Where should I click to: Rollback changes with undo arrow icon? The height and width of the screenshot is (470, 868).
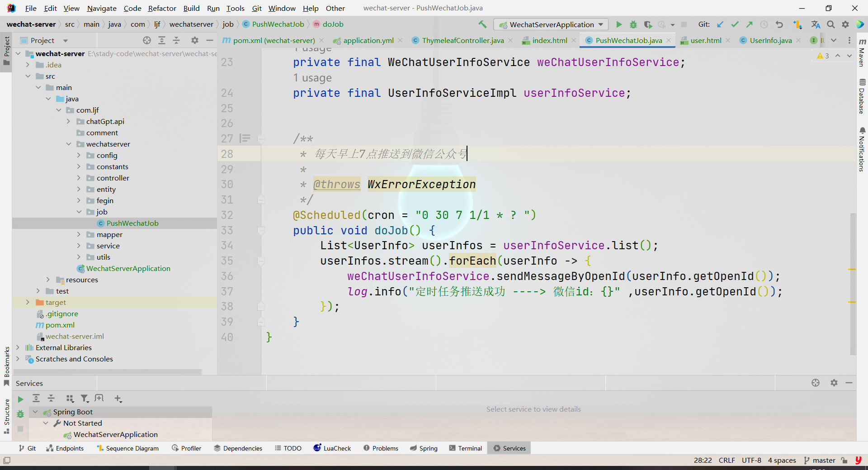(x=779, y=24)
